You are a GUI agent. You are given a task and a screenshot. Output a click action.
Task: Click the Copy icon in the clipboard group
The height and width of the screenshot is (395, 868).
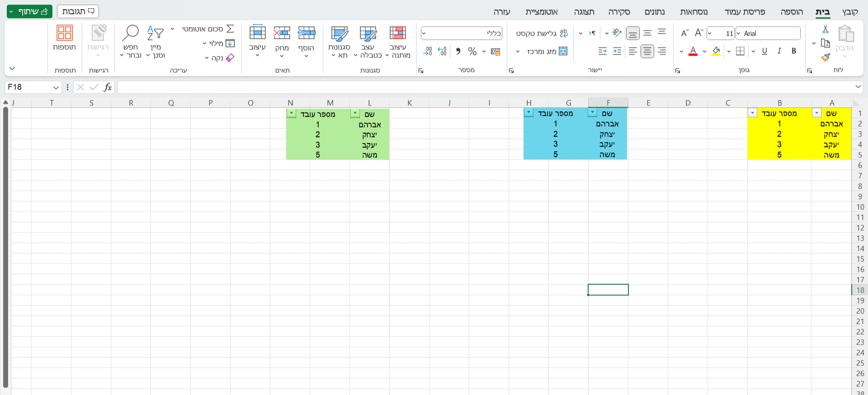pos(825,43)
